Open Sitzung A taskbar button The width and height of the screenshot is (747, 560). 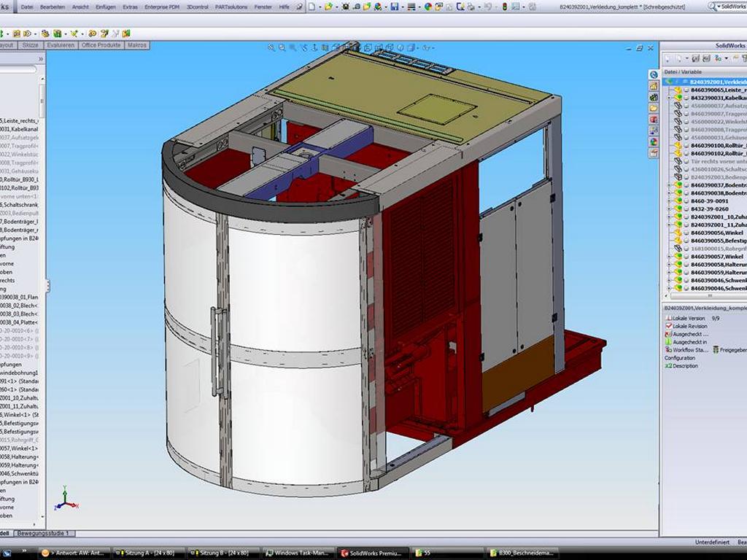pos(149,553)
